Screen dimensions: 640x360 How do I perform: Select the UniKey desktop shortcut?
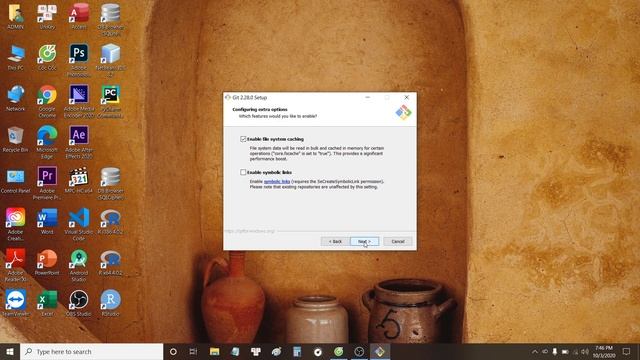(x=47, y=17)
